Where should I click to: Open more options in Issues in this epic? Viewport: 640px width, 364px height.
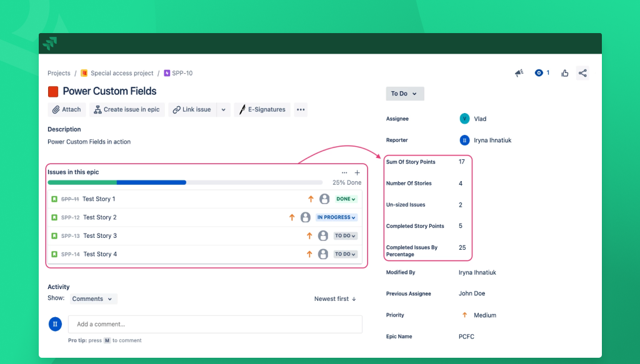point(344,172)
